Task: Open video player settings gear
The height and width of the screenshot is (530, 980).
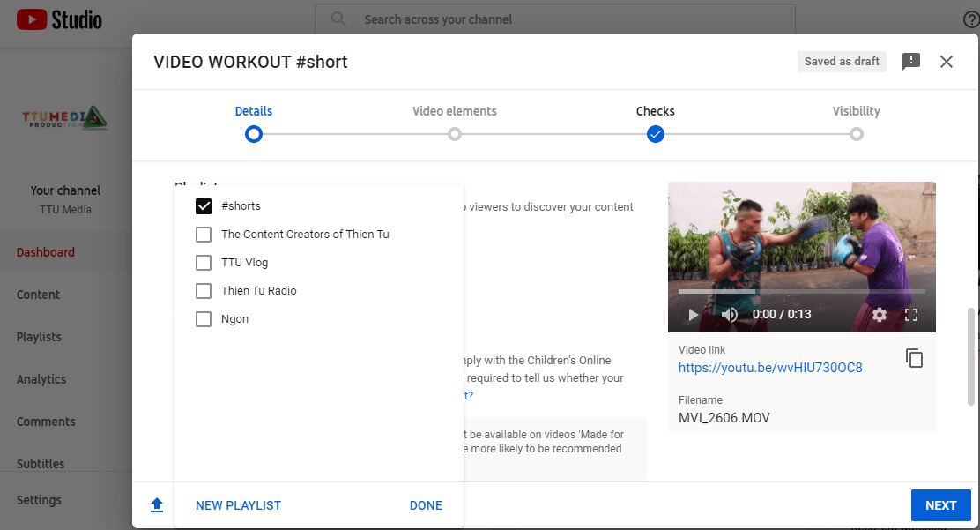Action: click(x=879, y=315)
